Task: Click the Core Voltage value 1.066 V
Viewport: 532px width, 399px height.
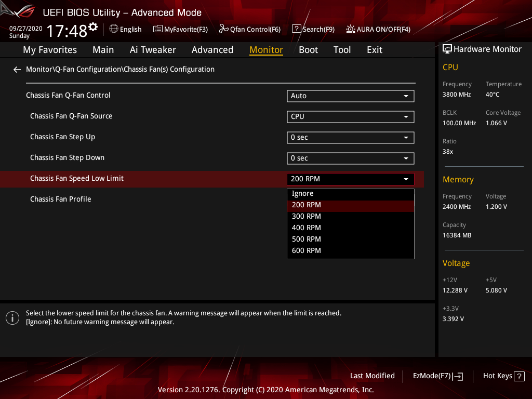Action: point(496,123)
